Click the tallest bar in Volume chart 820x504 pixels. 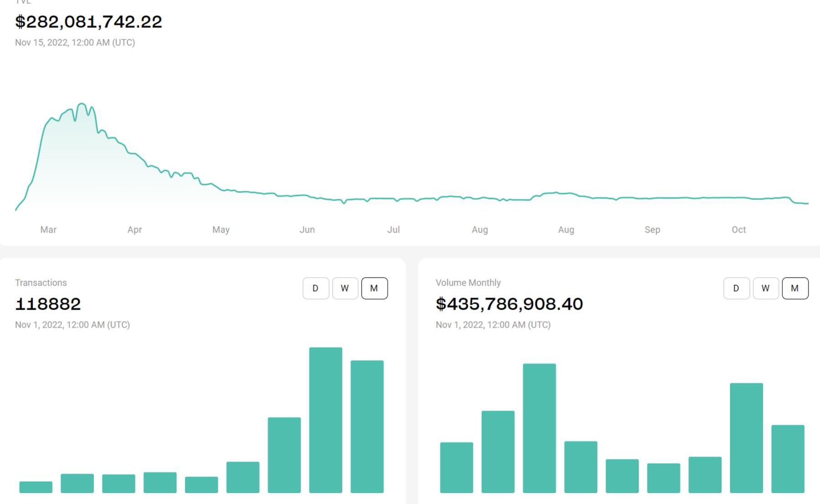(539, 428)
